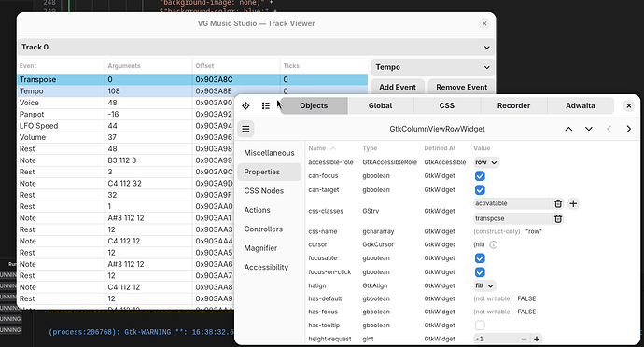Select the LFO Speed event row
644x347 pixels.
coord(126,126)
